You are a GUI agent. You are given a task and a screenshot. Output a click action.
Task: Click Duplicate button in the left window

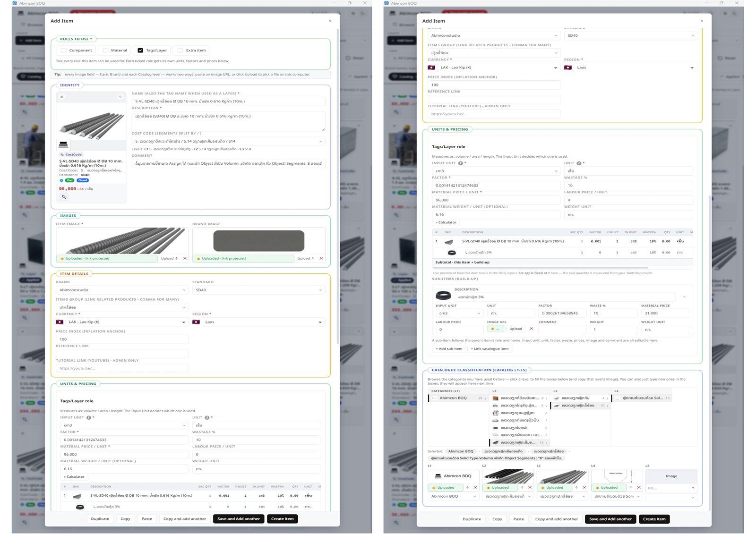100,519
